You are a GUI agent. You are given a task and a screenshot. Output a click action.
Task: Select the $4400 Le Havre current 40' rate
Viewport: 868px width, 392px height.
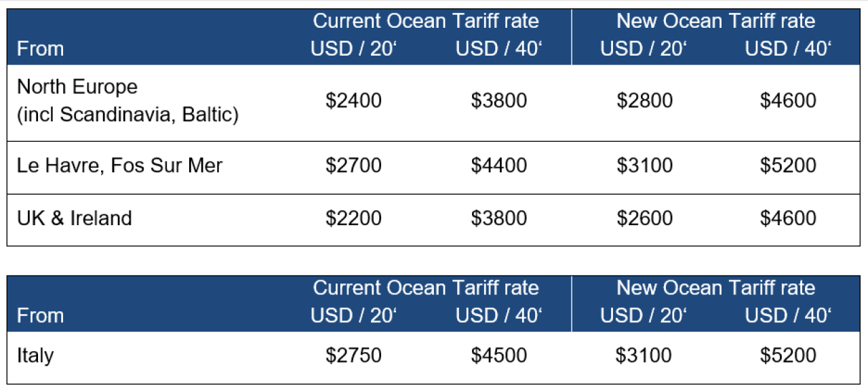pyautogui.click(x=498, y=165)
